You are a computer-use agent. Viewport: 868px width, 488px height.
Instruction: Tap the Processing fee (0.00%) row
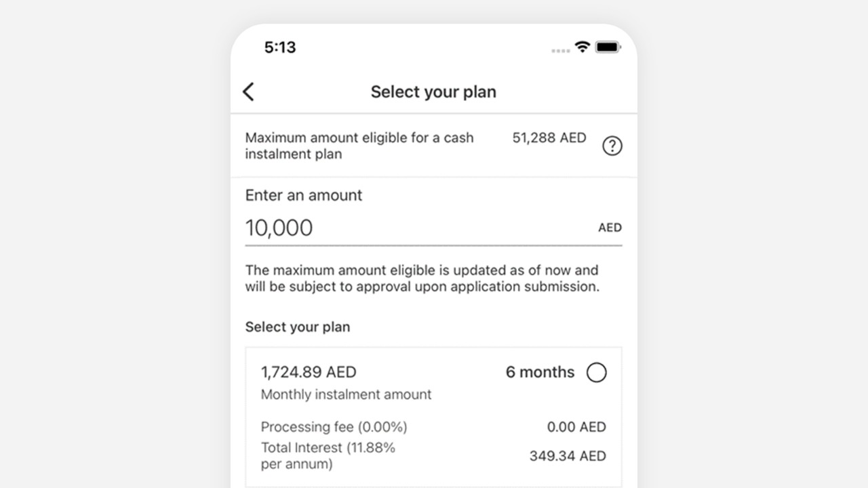click(433, 427)
